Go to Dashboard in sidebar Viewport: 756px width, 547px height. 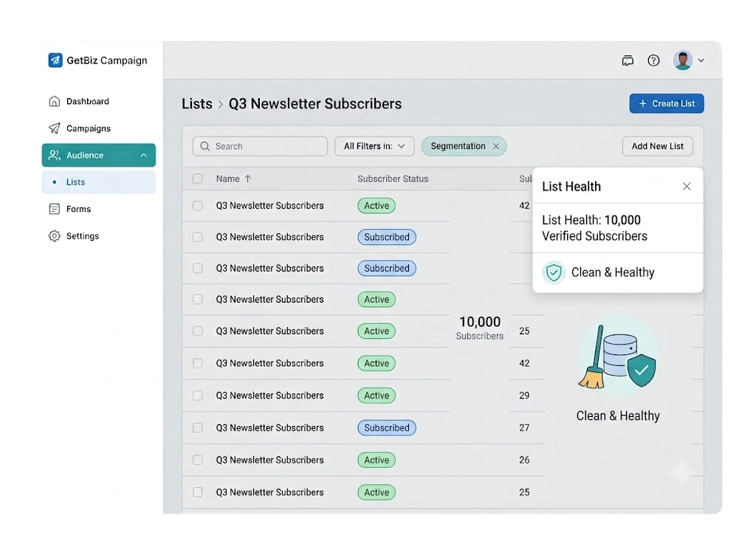point(88,101)
